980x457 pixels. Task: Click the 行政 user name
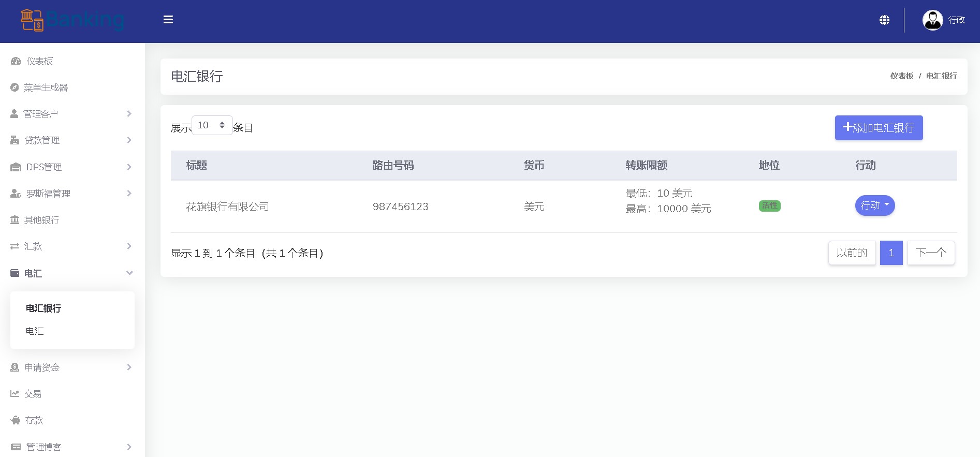(x=957, y=20)
